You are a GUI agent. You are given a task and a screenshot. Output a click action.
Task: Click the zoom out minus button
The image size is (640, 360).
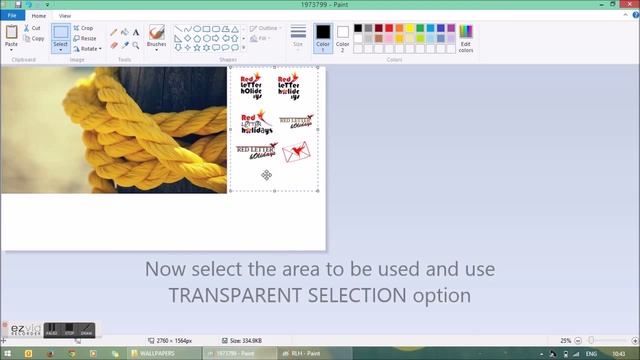pos(578,340)
